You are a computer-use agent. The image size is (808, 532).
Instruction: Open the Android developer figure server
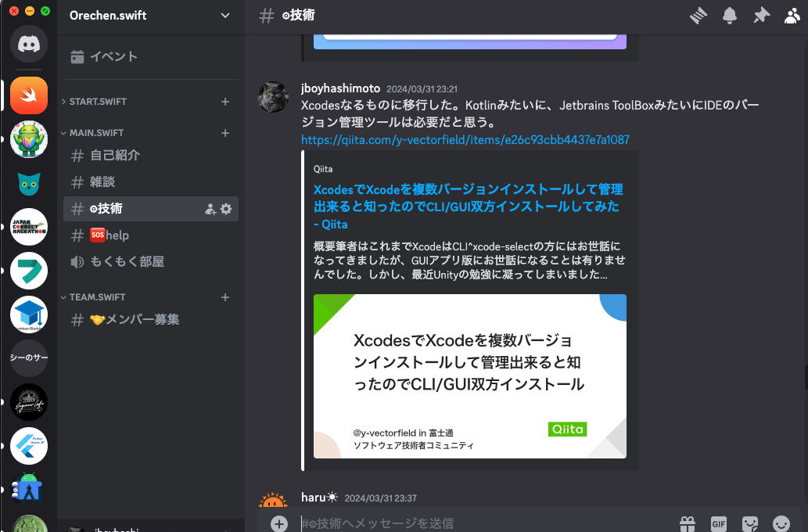click(x=29, y=489)
